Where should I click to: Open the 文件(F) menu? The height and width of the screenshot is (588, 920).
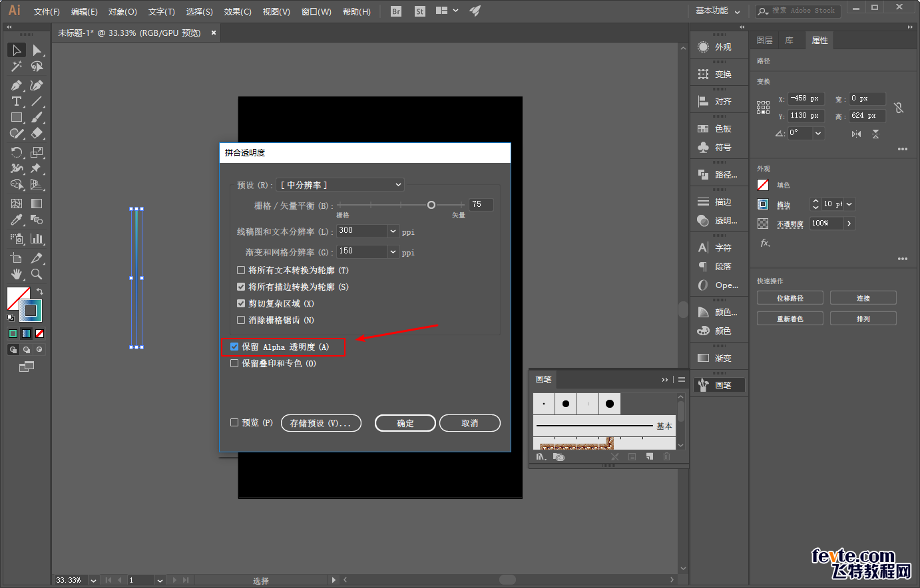click(47, 12)
